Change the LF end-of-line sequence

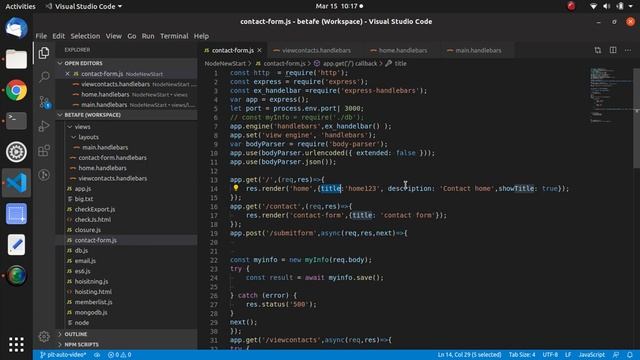pos(568,355)
